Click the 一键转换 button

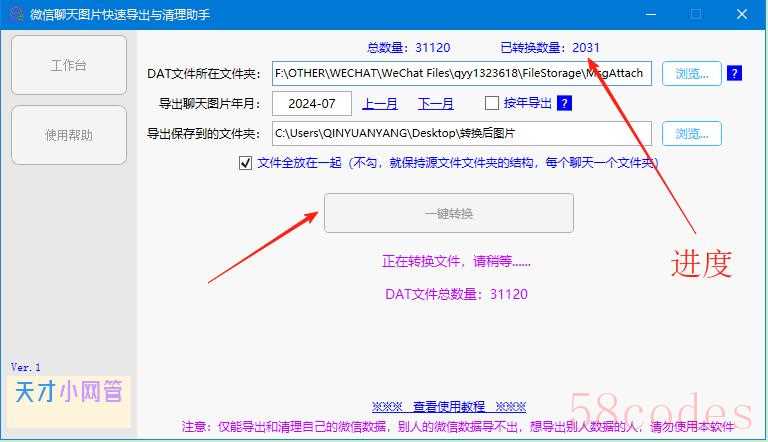[x=449, y=213]
